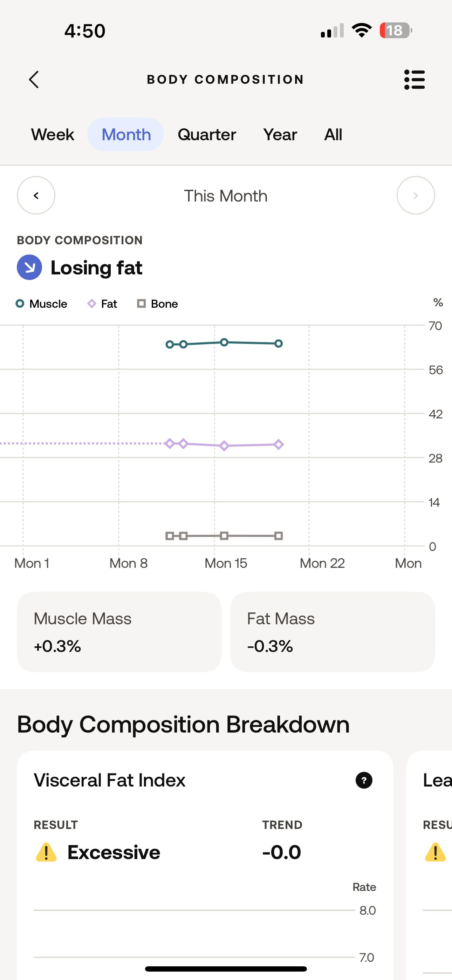The height and width of the screenshot is (980, 452).
Task: Open the All time range tab
Action: click(x=333, y=134)
